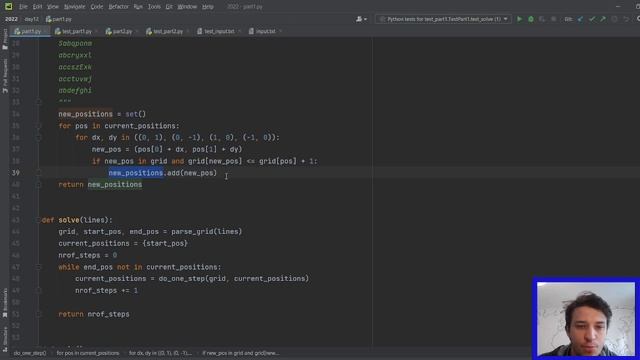This screenshot has width=640, height=360.
Task: Open the Navigate menu
Action: [75, 7]
